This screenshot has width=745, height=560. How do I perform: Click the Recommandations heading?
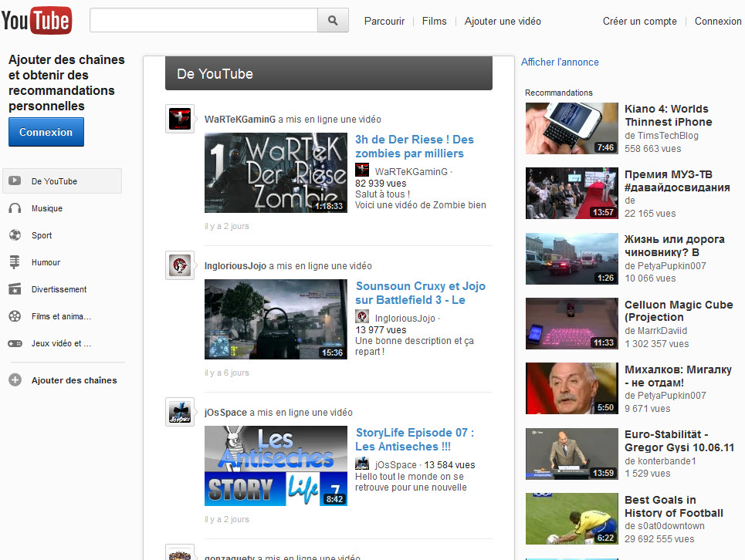(x=559, y=93)
